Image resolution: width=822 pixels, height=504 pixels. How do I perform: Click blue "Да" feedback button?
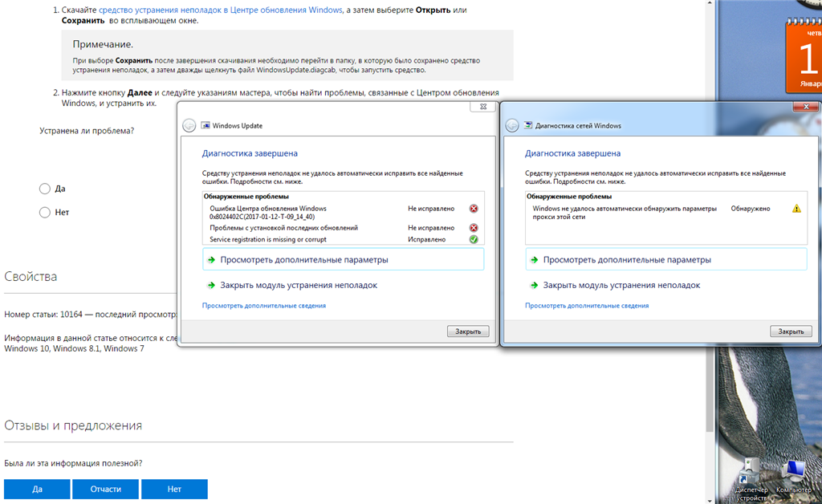[37, 489]
